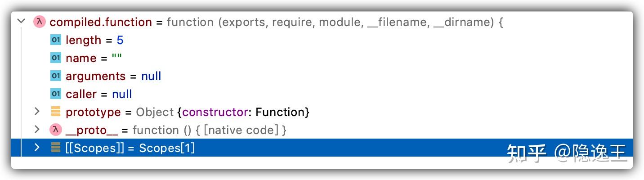Select the caller = null row
Viewport: 644px width, 180px height.
coord(99,94)
